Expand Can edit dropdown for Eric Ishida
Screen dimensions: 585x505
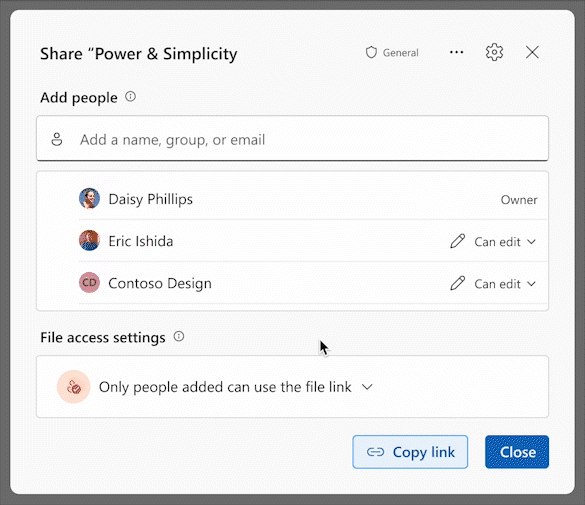point(506,242)
